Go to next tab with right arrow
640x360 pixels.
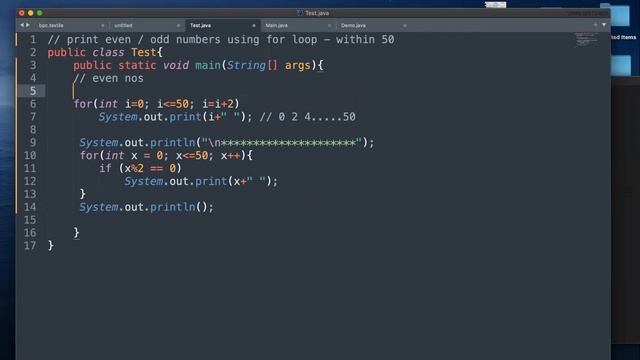[28, 25]
